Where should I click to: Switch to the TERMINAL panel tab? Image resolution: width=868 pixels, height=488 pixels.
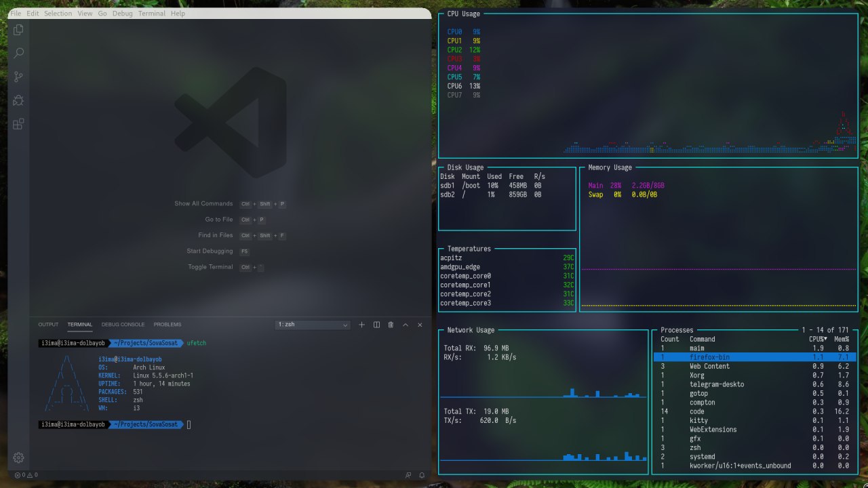point(80,325)
